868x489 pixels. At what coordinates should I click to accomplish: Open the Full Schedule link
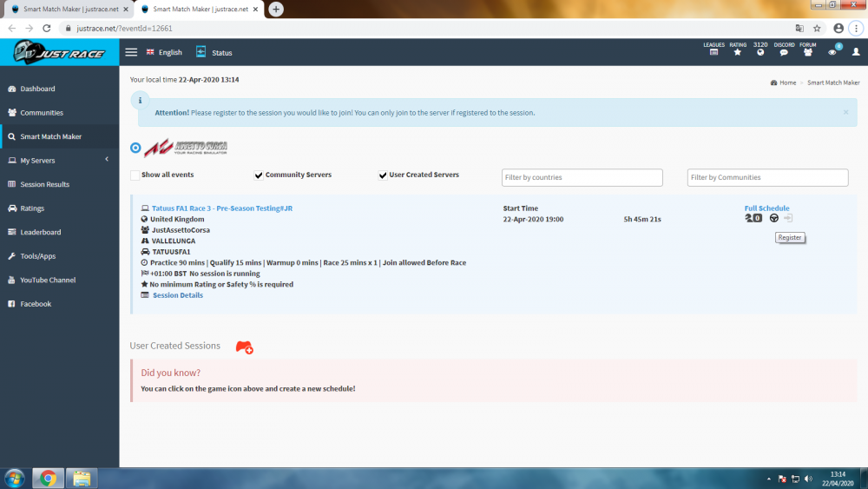pyautogui.click(x=766, y=208)
